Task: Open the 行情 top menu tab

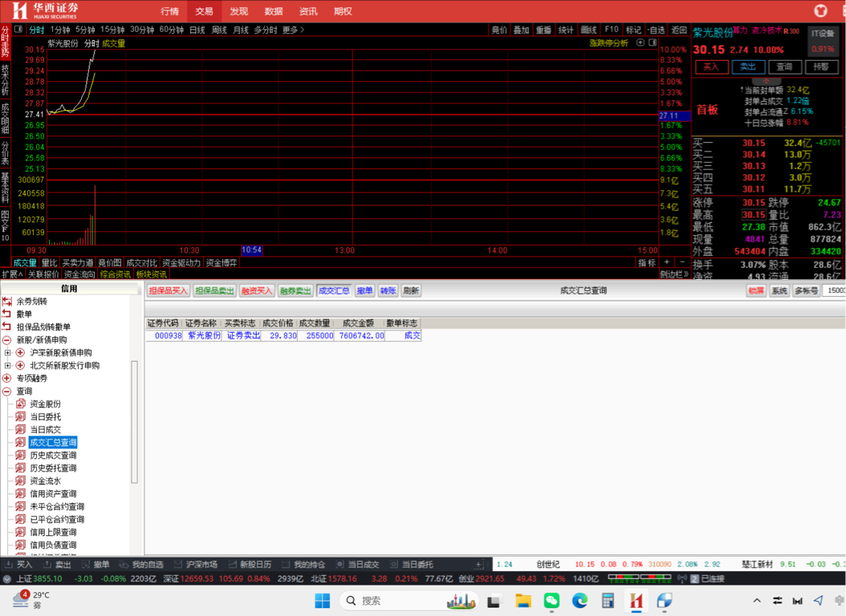Action: [169, 10]
